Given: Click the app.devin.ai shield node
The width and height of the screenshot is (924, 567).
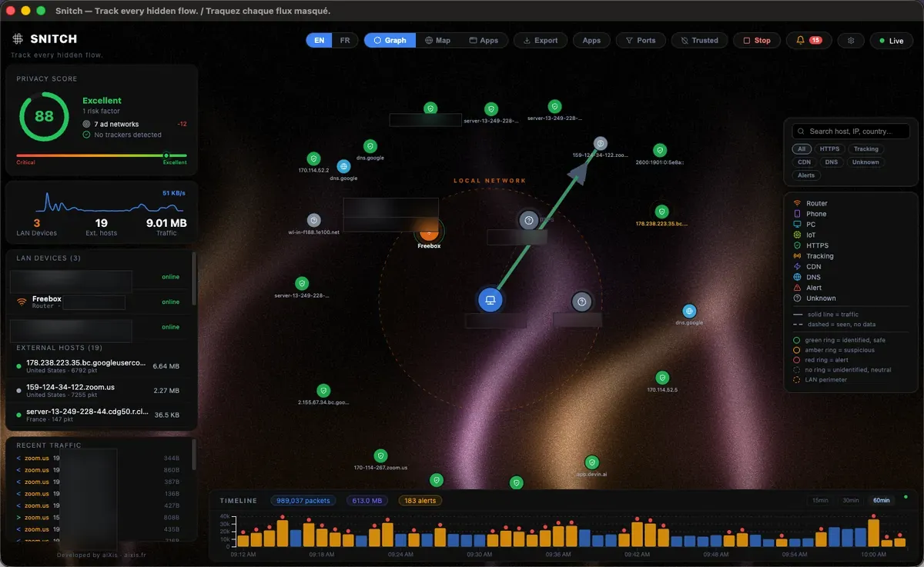Looking at the screenshot, I should [x=591, y=462].
